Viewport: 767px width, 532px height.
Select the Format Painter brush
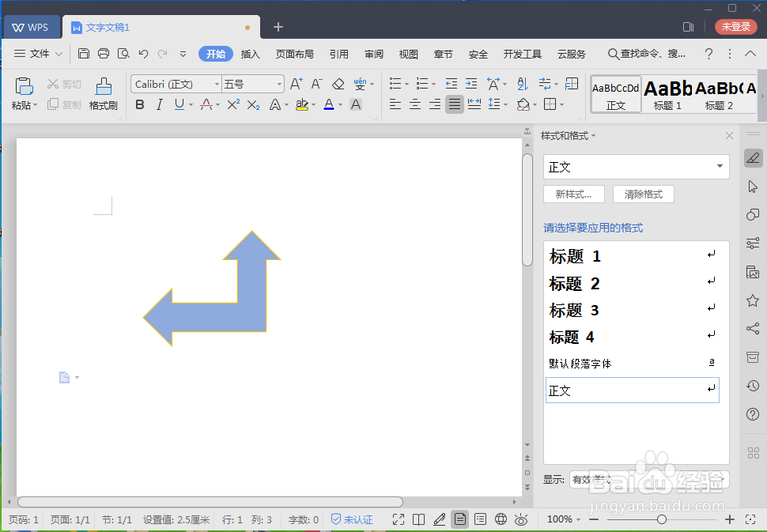[104, 86]
